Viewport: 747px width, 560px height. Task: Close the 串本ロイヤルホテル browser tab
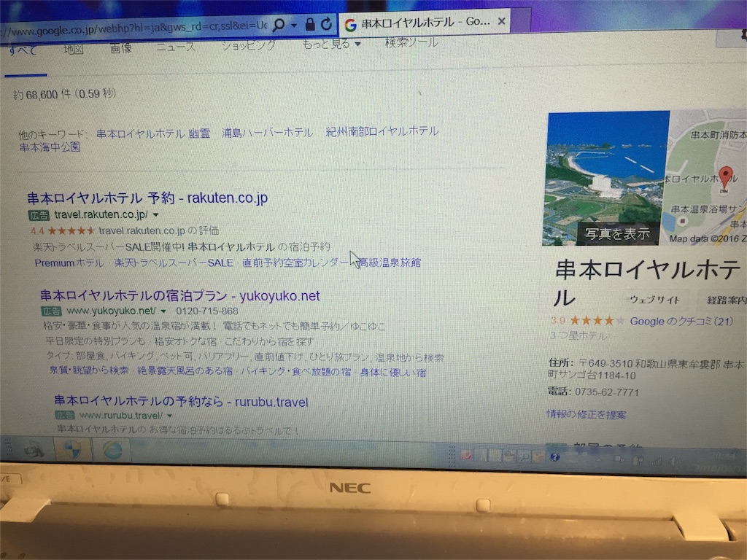(x=501, y=21)
